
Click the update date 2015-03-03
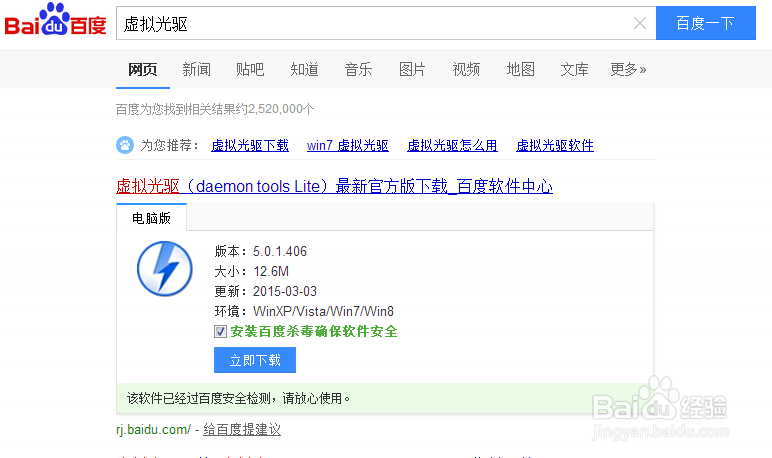[285, 292]
